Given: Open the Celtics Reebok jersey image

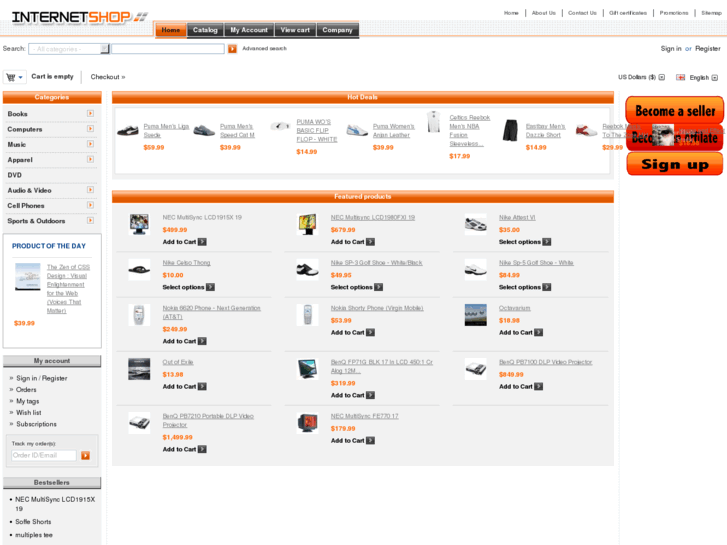Looking at the screenshot, I should 434,122.
